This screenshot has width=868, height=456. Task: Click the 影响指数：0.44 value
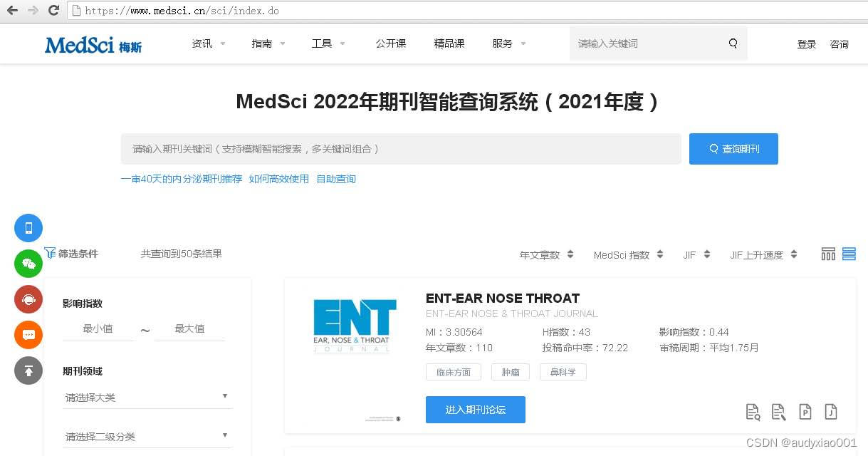(694, 332)
